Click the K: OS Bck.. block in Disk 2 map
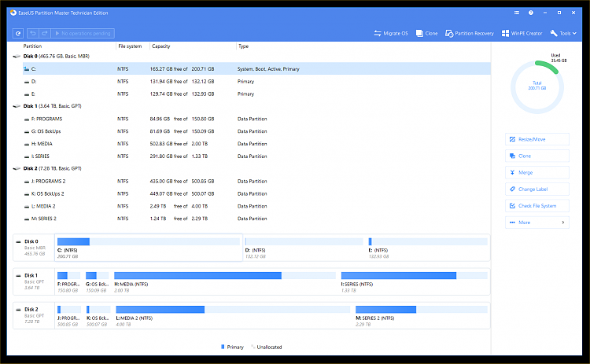This screenshot has height=364, width=590. [98, 316]
